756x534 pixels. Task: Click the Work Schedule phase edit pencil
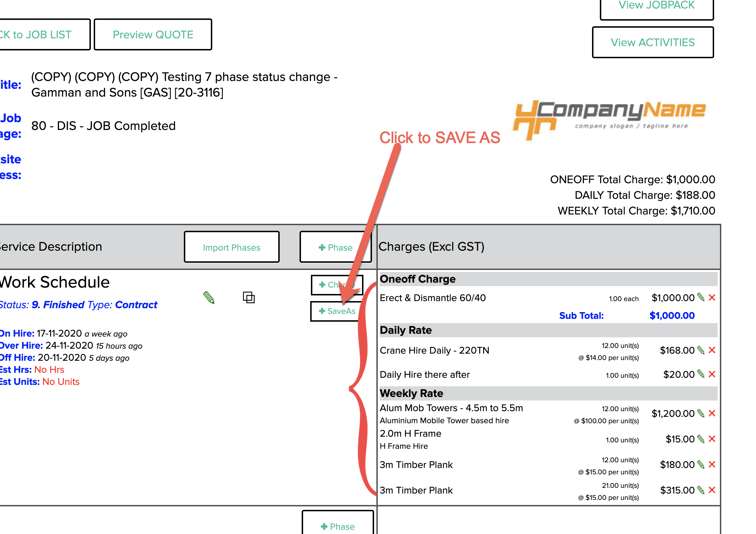pyautogui.click(x=209, y=298)
